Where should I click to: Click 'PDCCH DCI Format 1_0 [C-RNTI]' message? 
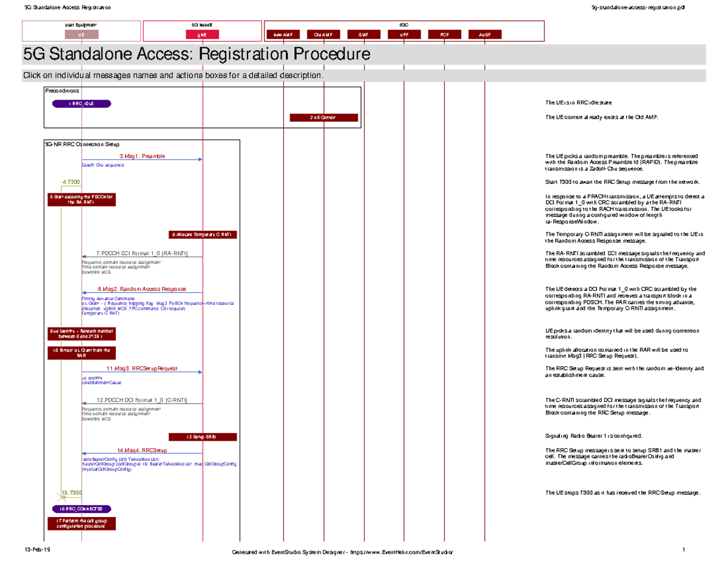point(142,400)
